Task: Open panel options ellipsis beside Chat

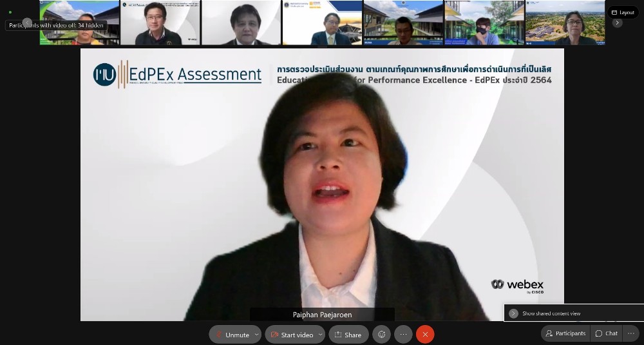Action: click(x=630, y=333)
